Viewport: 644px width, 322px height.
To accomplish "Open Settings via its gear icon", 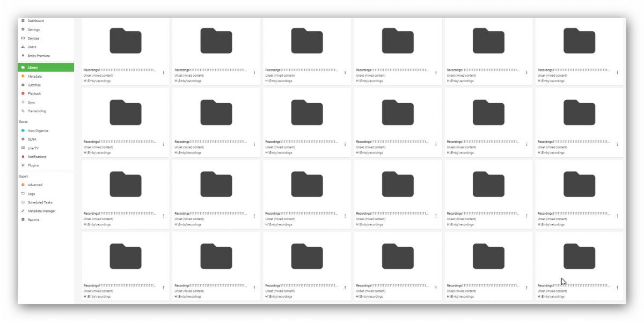I will [23, 30].
